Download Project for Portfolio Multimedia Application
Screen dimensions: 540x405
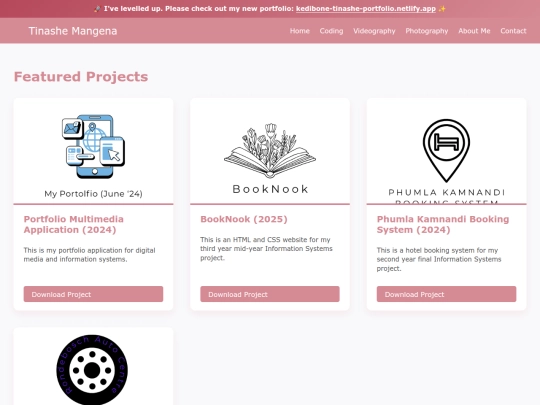(93, 294)
